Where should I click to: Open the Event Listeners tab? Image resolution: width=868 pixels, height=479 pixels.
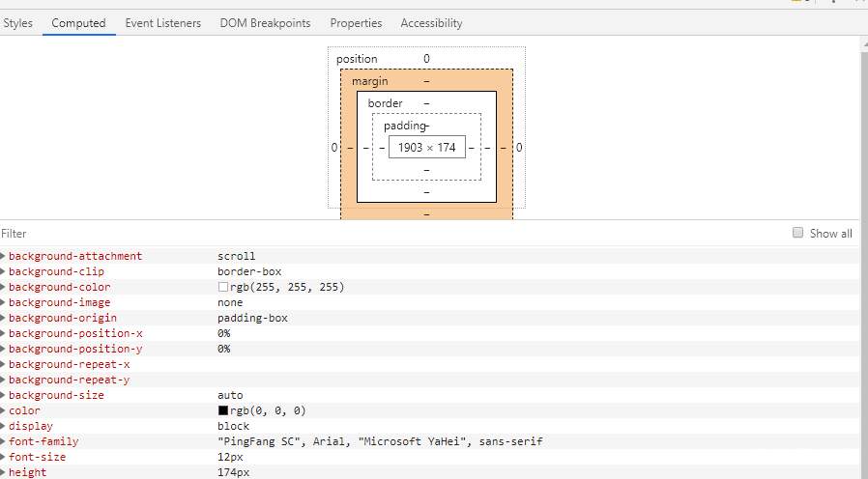[x=163, y=22]
